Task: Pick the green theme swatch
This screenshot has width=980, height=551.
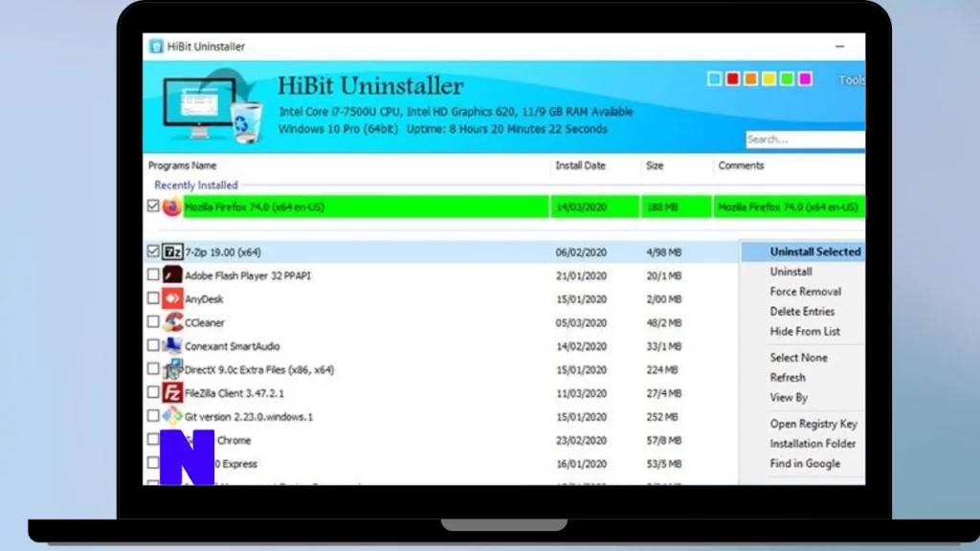Action: click(787, 78)
